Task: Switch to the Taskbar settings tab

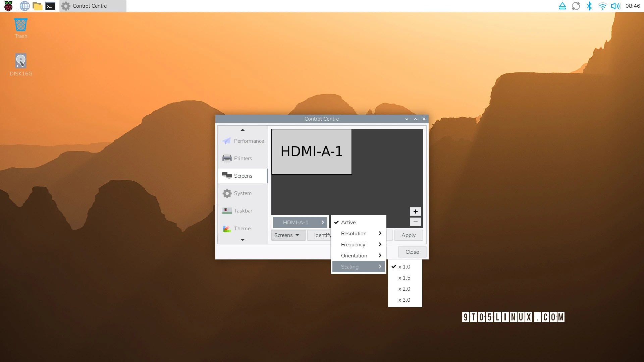Action: click(237, 211)
